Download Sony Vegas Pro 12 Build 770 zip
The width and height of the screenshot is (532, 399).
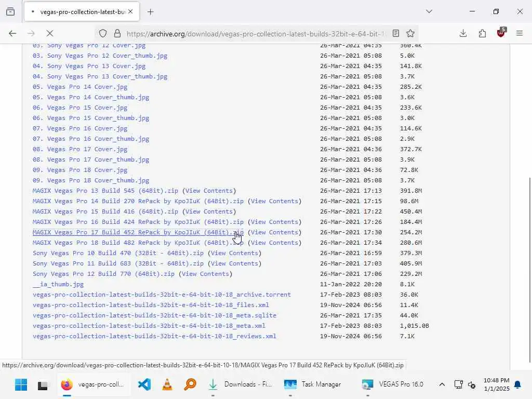coord(103,274)
